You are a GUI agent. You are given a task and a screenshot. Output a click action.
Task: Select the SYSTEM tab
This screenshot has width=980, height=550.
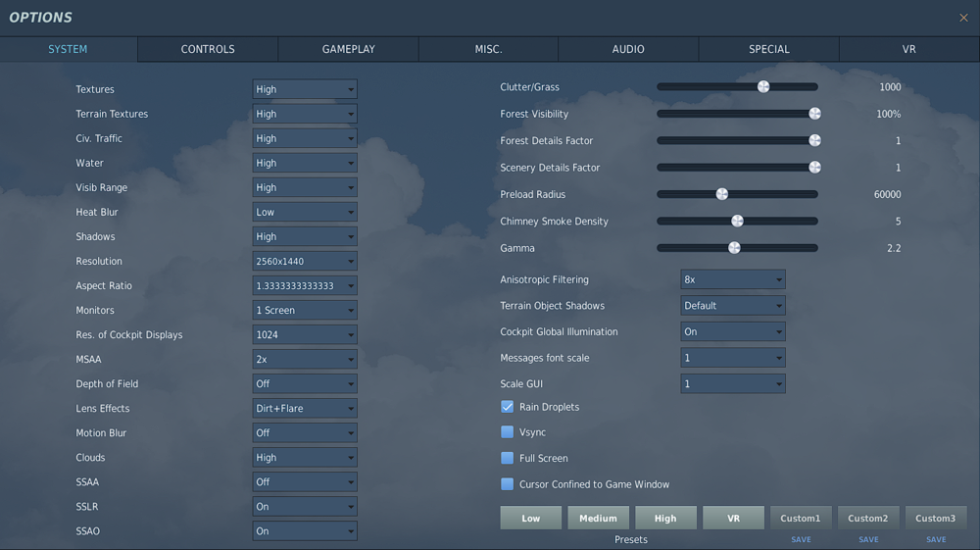pos(69,49)
